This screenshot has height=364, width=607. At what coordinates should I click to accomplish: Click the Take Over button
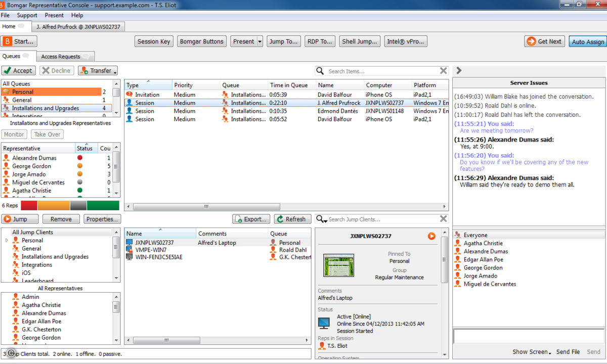pyautogui.click(x=48, y=134)
